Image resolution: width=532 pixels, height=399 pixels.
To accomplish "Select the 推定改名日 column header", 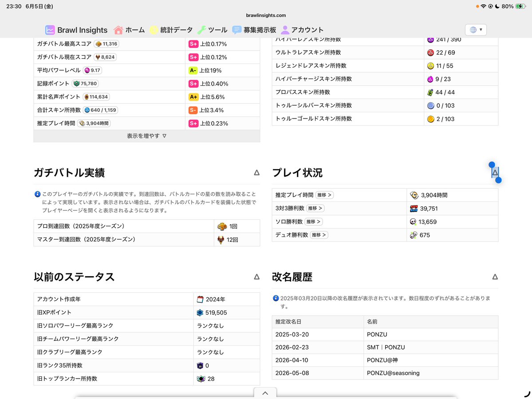I will [x=288, y=321].
